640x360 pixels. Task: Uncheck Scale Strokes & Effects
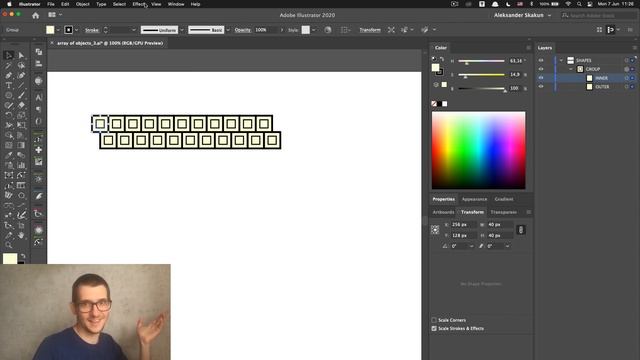tap(434, 329)
